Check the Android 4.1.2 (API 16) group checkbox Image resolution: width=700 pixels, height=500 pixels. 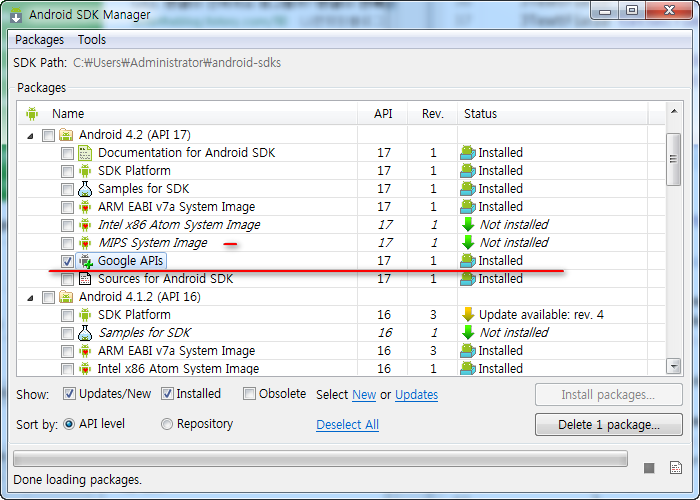(x=48, y=297)
